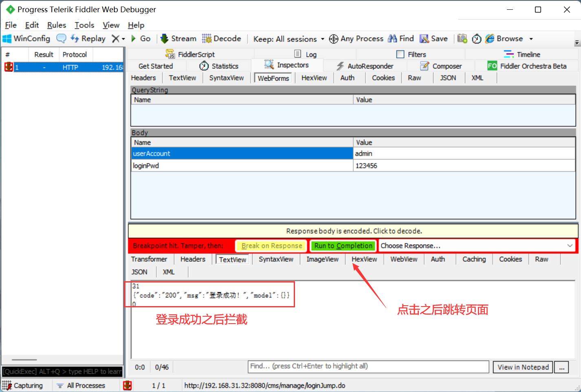
Task: Open the Filters tab
Action: click(x=411, y=54)
